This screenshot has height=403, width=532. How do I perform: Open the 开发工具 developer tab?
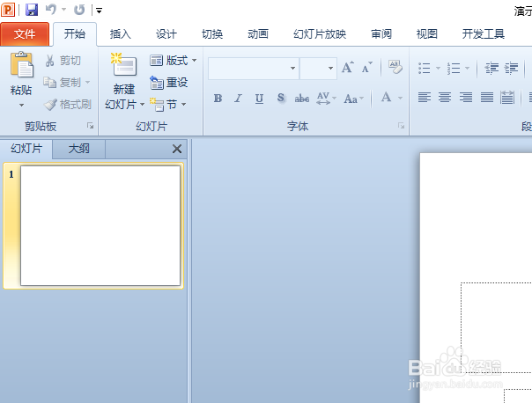coord(484,34)
